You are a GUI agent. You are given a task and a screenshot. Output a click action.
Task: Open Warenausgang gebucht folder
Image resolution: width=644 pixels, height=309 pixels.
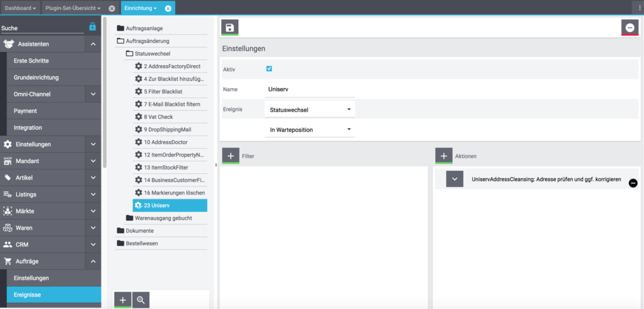click(x=166, y=218)
